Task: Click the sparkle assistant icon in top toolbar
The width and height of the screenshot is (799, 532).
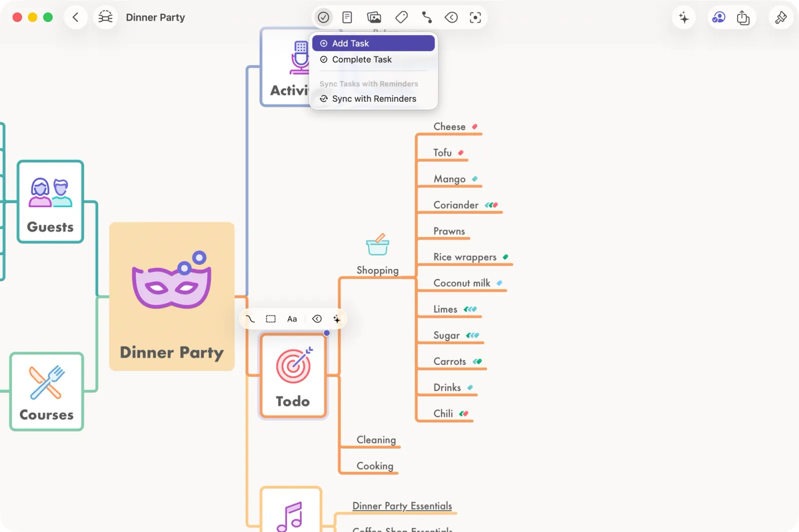Action: pos(684,18)
